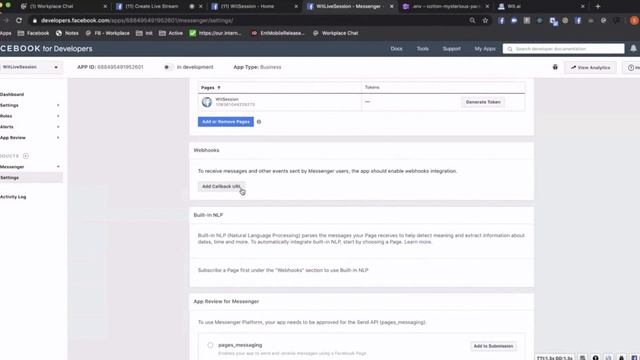The image size is (640, 360).
Task: Open the WitLiveSession app selector dropdown
Action: point(31,67)
